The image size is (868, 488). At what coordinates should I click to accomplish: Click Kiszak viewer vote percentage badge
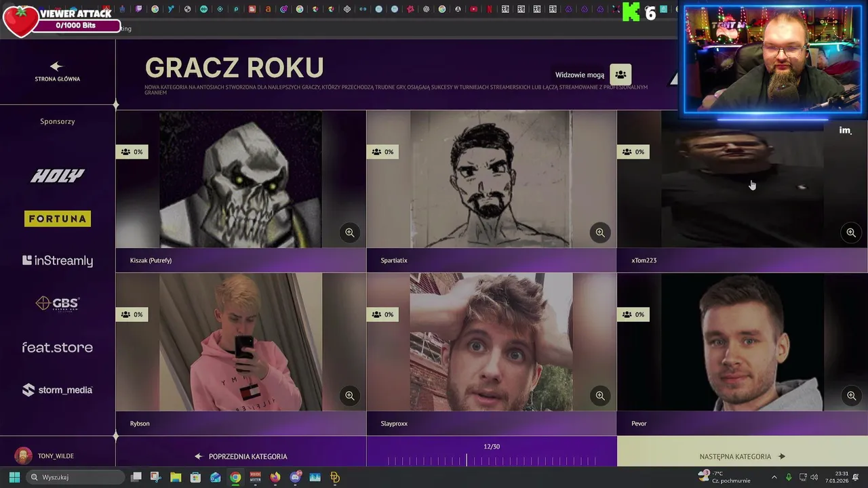(132, 152)
